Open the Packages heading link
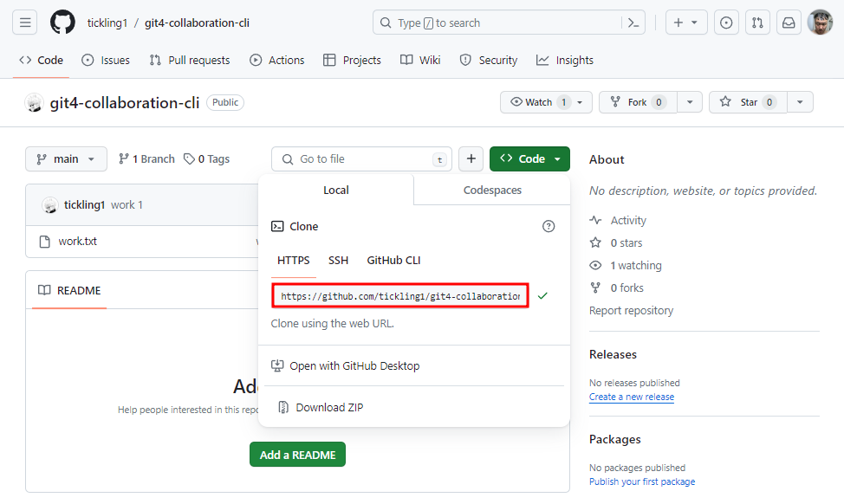Viewport: 844px width, 504px height. 614,439
